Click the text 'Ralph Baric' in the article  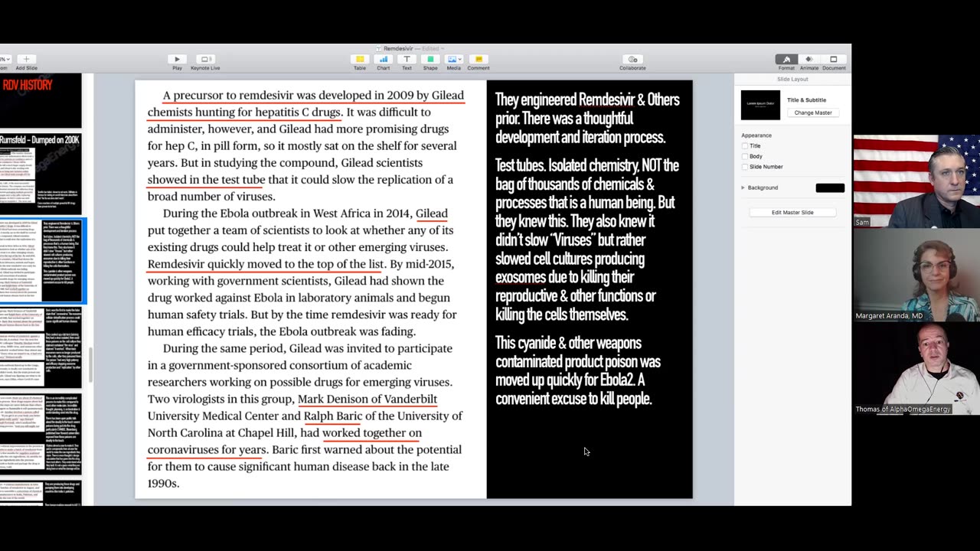(333, 416)
